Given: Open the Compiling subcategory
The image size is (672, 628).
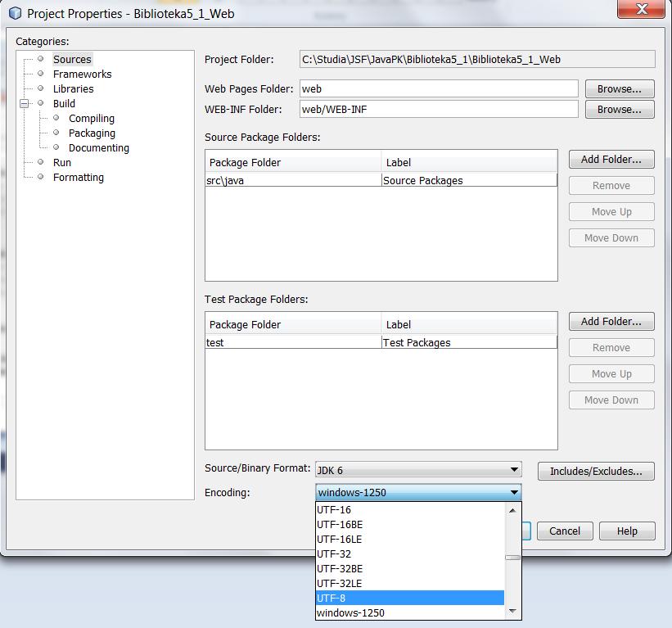Looking at the screenshot, I should click(x=92, y=118).
